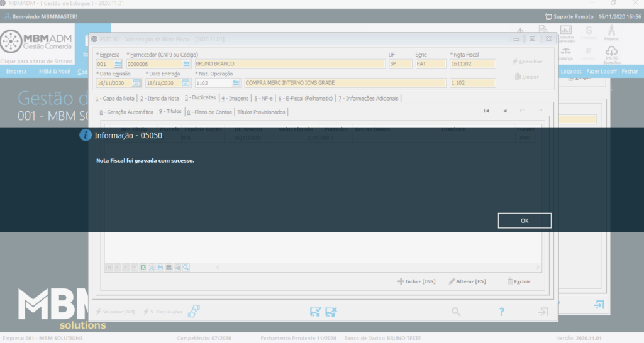This screenshot has width=644, height=343.
Task: Select the 3 - Duplicatas tab
Action: tap(200, 97)
